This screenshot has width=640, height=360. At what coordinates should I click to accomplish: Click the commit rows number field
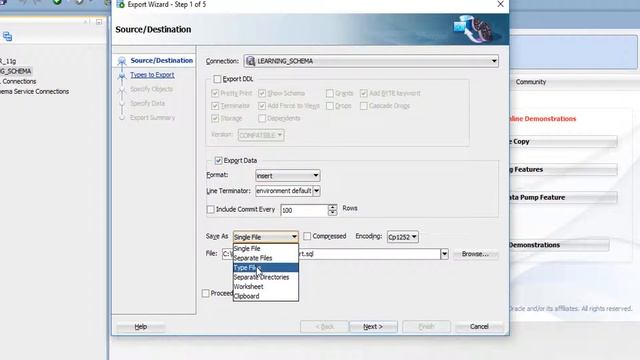[304, 210]
